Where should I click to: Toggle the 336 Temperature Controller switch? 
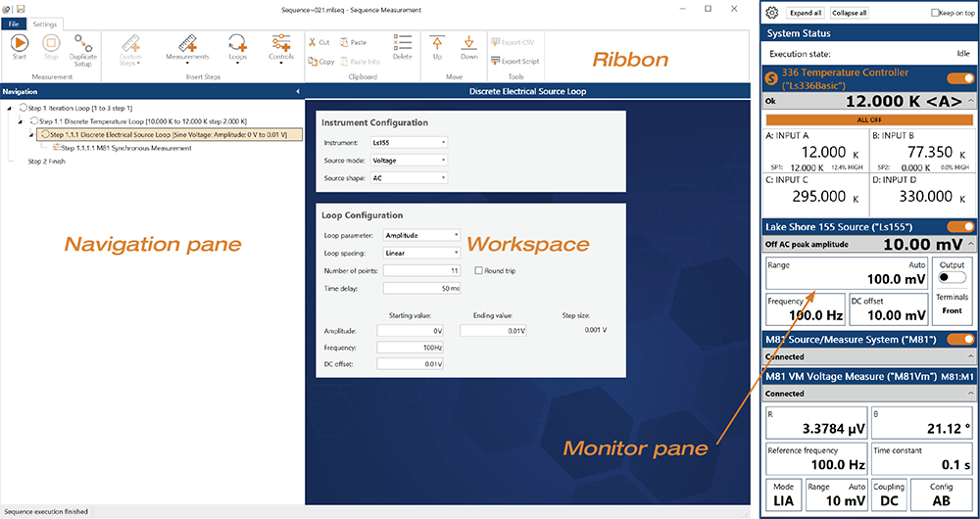tap(959, 77)
